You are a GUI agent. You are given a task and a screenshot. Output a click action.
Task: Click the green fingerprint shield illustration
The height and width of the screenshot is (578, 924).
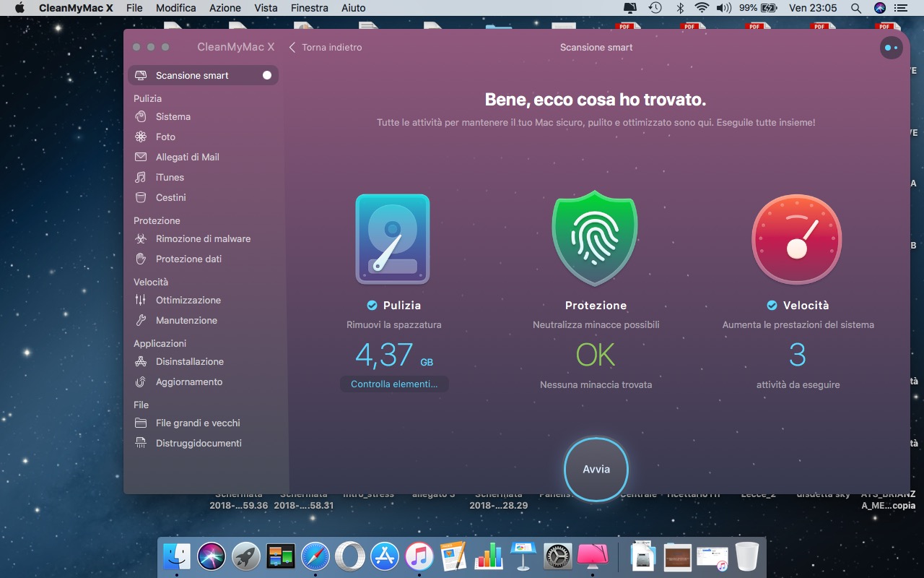[596, 239]
